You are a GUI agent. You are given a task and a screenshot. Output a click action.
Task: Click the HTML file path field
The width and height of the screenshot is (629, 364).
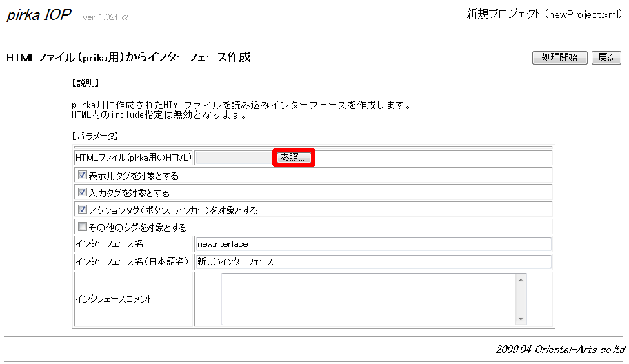tap(234, 158)
